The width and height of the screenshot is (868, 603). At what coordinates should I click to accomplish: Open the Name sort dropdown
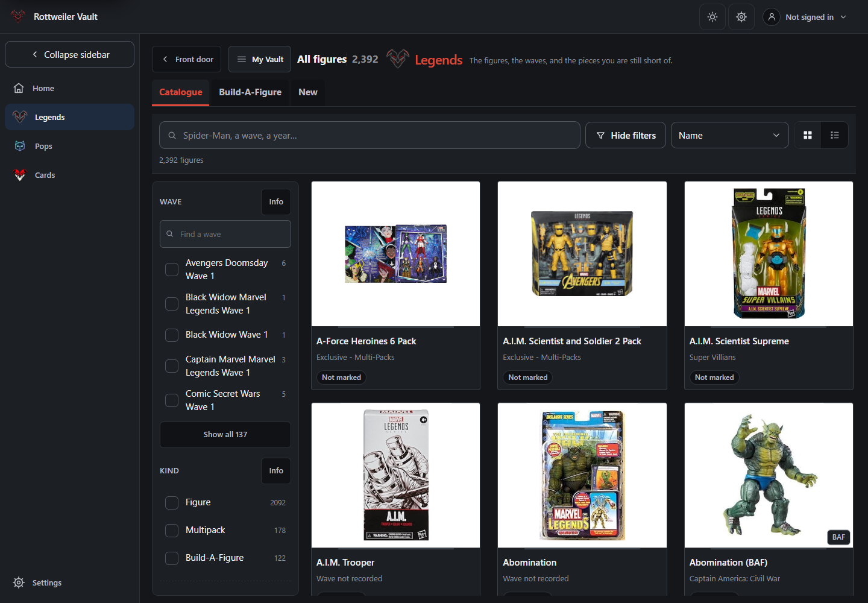[x=729, y=135]
